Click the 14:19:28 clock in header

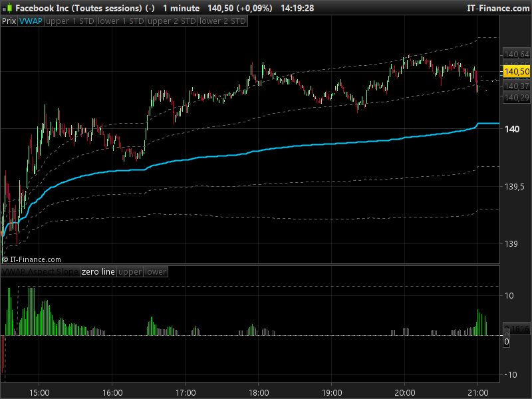click(297, 8)
